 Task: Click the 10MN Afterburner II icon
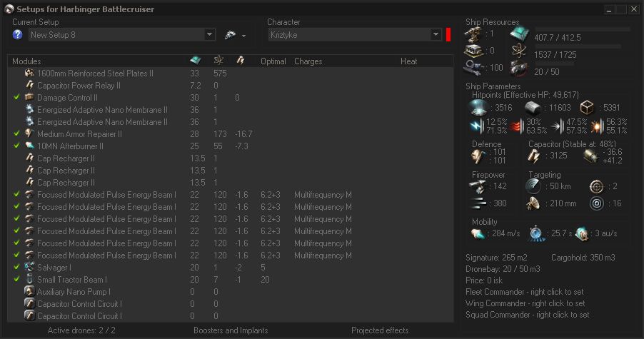click(x=29, y=146)
